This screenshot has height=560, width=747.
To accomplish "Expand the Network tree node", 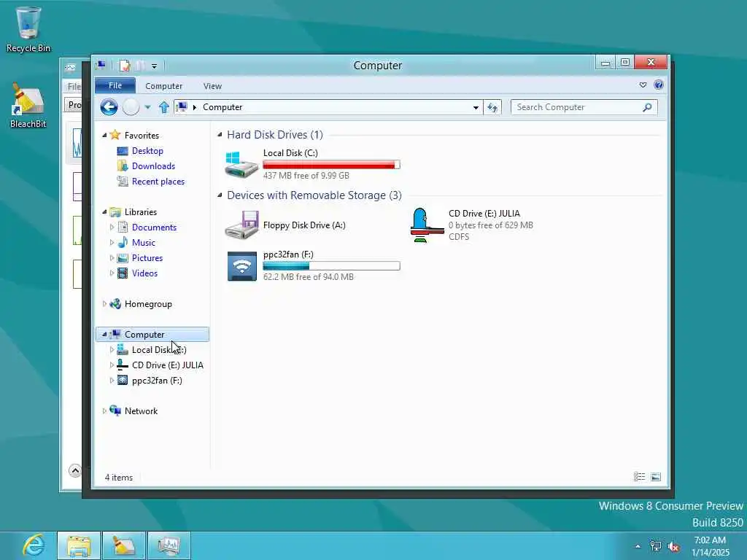I will [104, 411].
